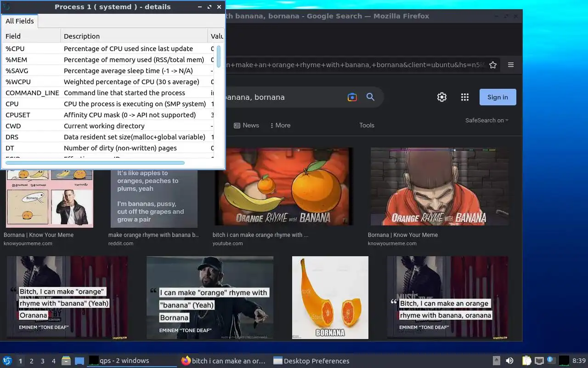Select the %SAVG field row
The width and height of the screenshot is (588, 368).
[108, 71]
